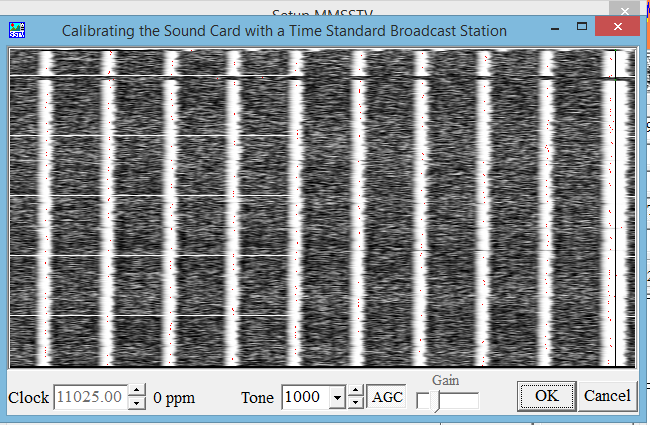Decrease the Clock value with the down arrow
650x425 pixels.
point(138,403)
